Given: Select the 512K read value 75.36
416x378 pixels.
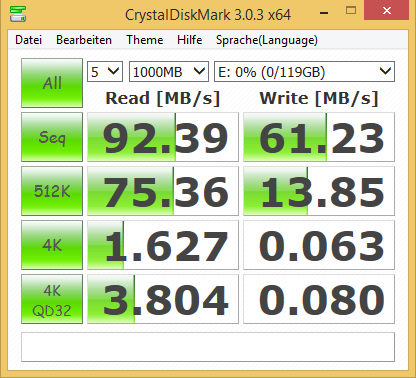Looking at the screenshot, I should [163, 191].
